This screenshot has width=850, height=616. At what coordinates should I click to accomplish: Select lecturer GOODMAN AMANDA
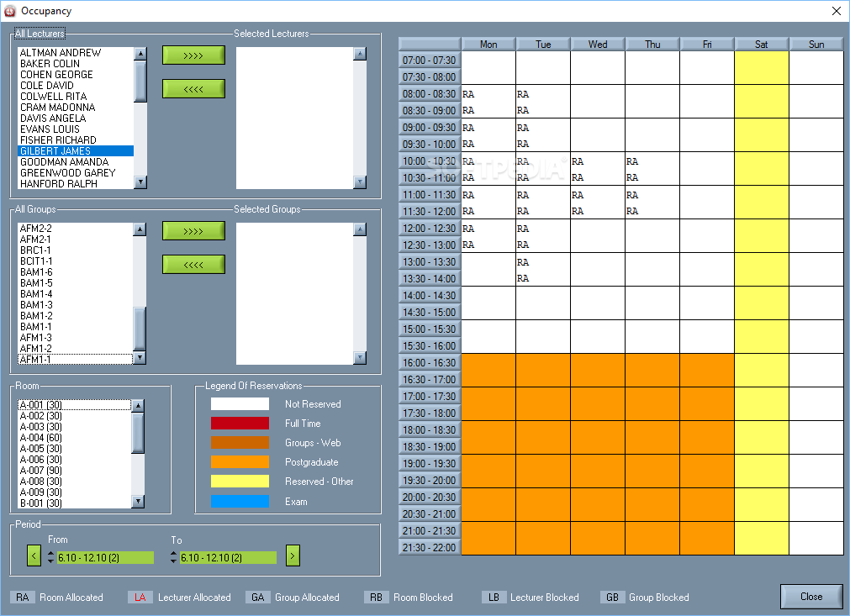[x=76, y=162]
